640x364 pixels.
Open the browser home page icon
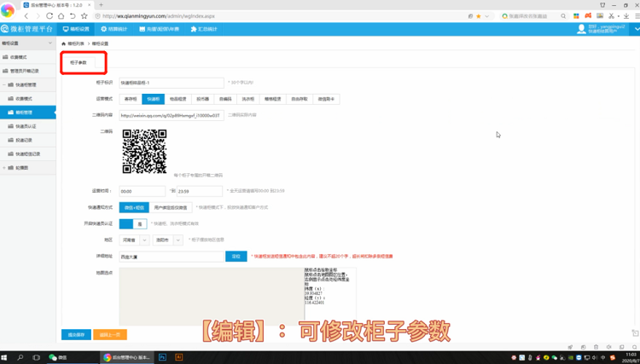coord(61,16)
